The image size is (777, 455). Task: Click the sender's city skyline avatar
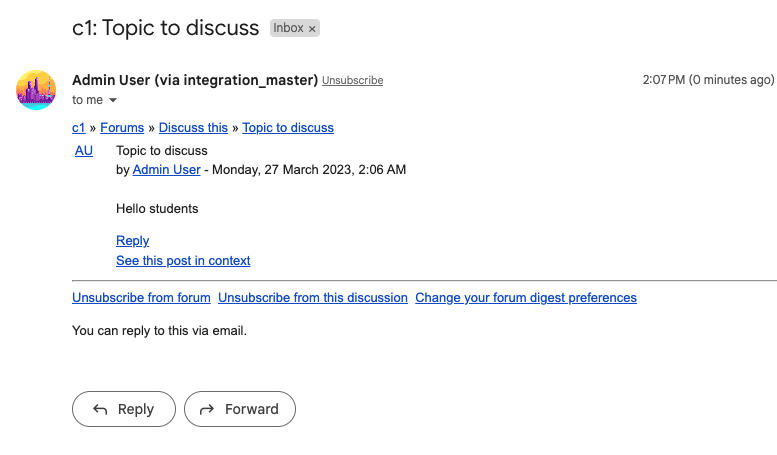click(x=36, y=90)
